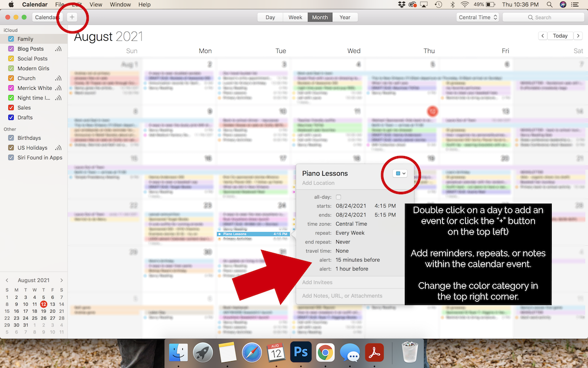
Task: Uncheck the Family calendar checkbox
Action: coord(11,39)
